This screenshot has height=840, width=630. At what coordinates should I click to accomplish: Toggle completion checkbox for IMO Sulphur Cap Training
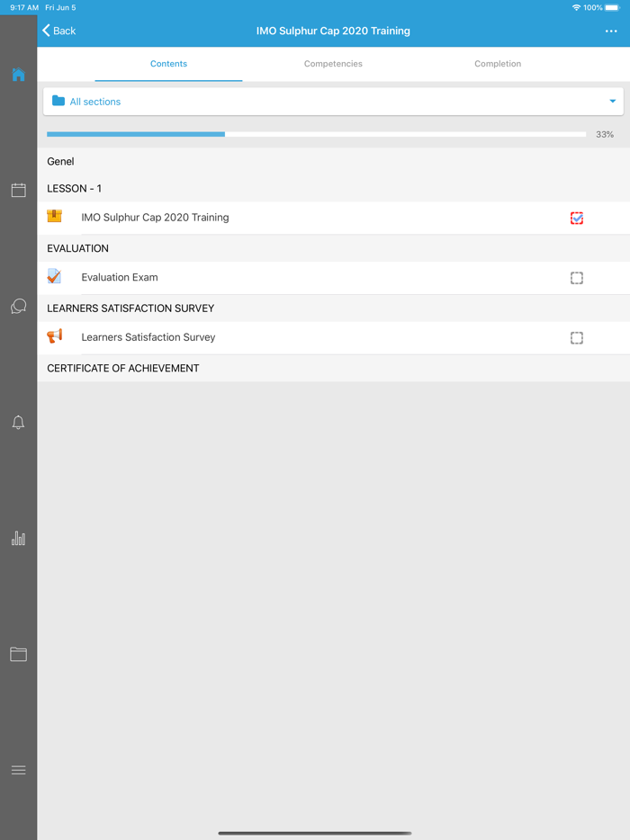click(576, 218)
